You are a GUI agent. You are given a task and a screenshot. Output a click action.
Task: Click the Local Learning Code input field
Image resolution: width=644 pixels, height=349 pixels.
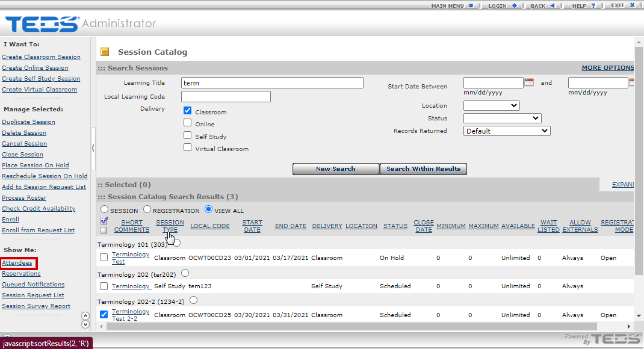pos(226,97)
